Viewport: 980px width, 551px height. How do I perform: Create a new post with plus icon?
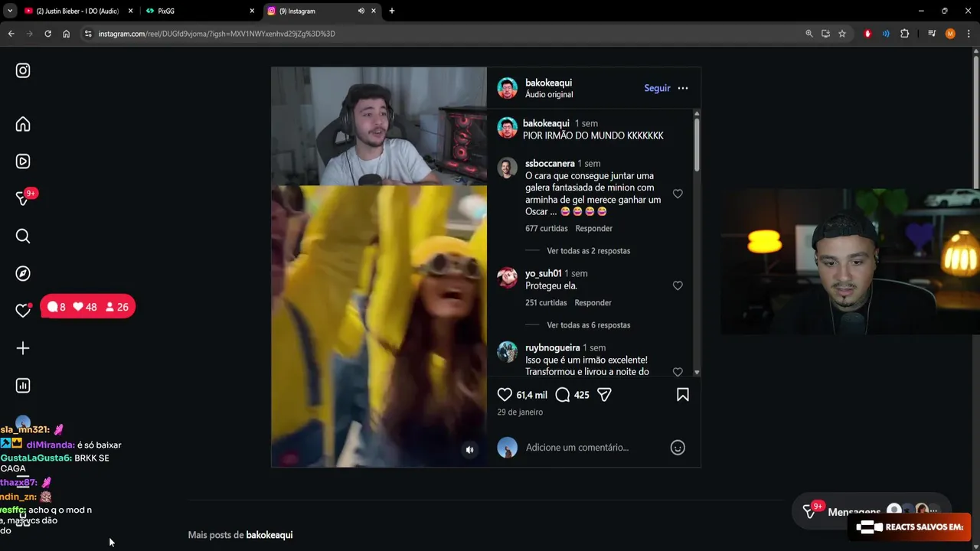click(x=23, y=348)
